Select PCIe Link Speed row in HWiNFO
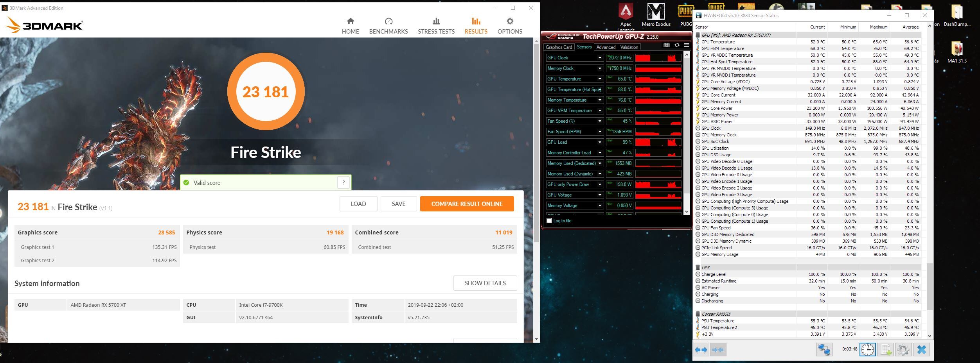The height and width of the screenshot is (363, 980). (808, 248)
